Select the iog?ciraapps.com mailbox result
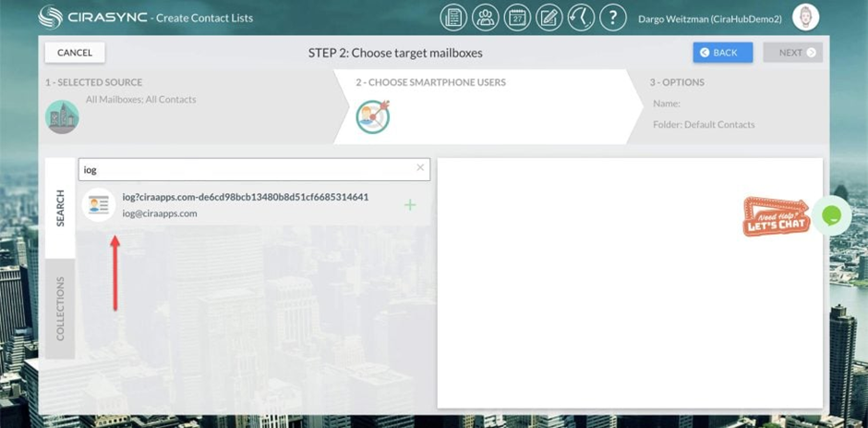Viewport: 868px width, 428px height. [x=254, y=205]
